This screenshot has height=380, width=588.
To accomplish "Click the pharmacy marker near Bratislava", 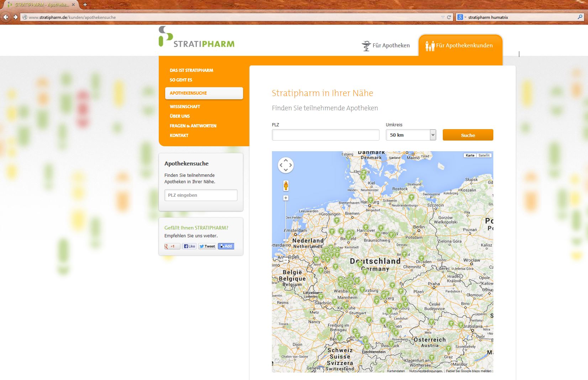I will point(461,325).
